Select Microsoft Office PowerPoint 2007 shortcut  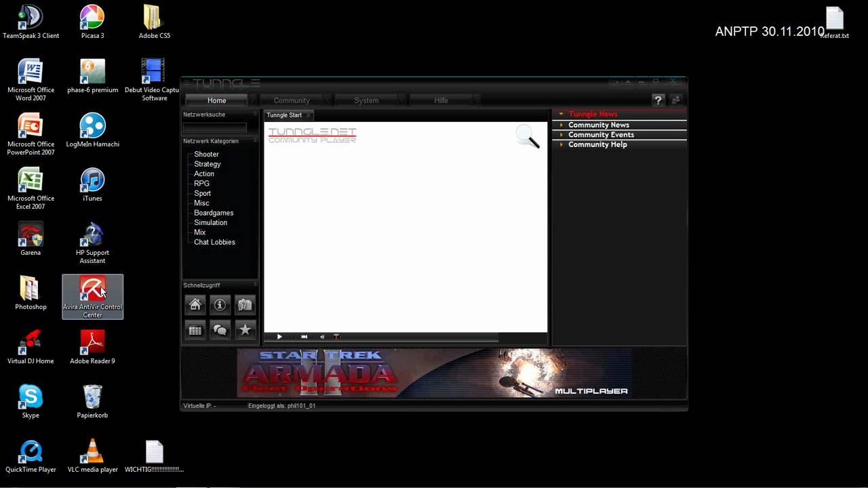click(x=31, y=134)
